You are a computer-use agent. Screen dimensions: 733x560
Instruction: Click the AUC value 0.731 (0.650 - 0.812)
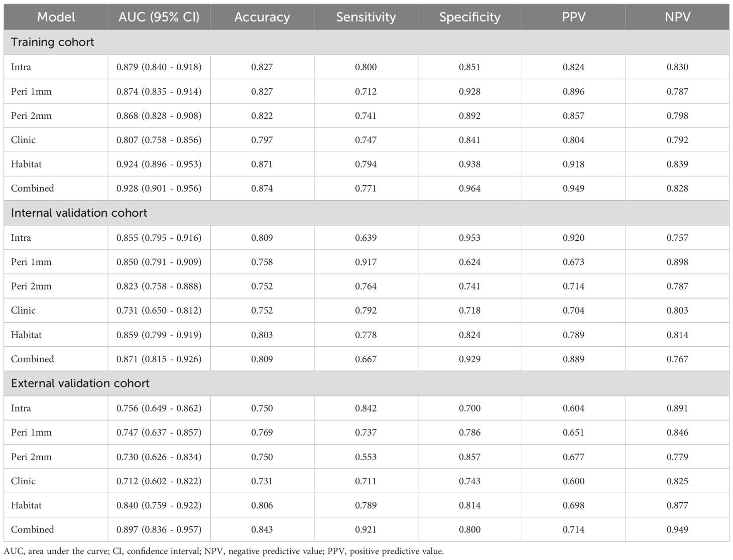coord(159,310)
